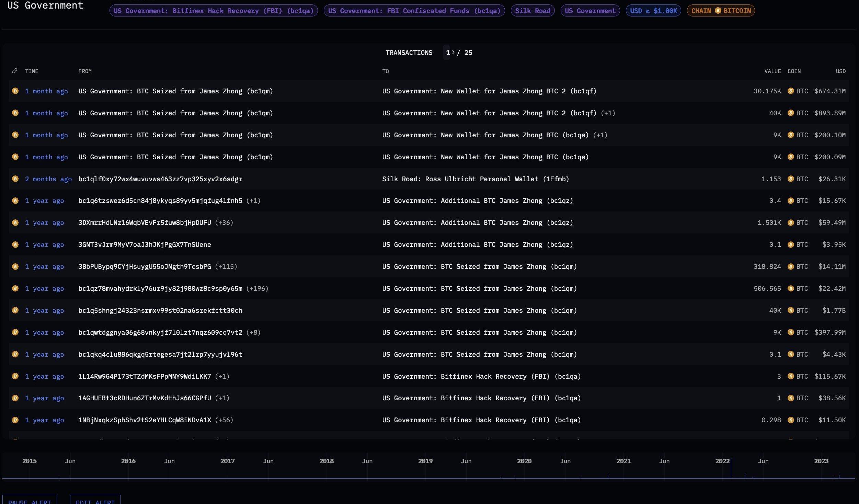The height and width of the screenshot is (504, 859).
Task: Open 1AGHUEBt3cRDHun6ZTrMvKdthJs66CGPfU address
Action: click(x=145, y=398)
